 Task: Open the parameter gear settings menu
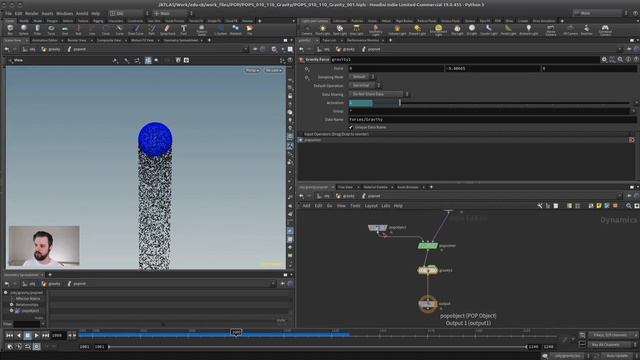click(604, 60)
